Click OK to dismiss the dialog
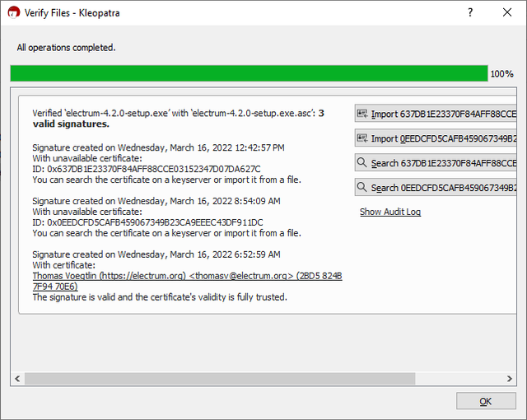The image size is (527, 420). (x=486, y=401)
